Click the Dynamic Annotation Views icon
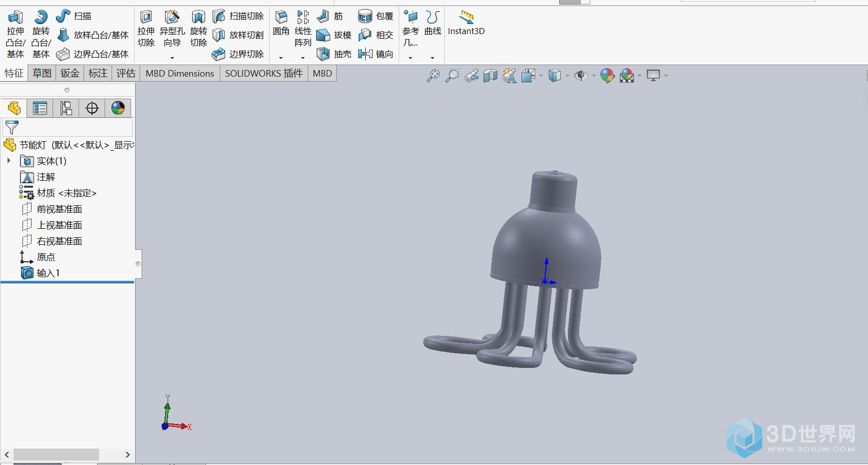 click(x=509, y=76)
